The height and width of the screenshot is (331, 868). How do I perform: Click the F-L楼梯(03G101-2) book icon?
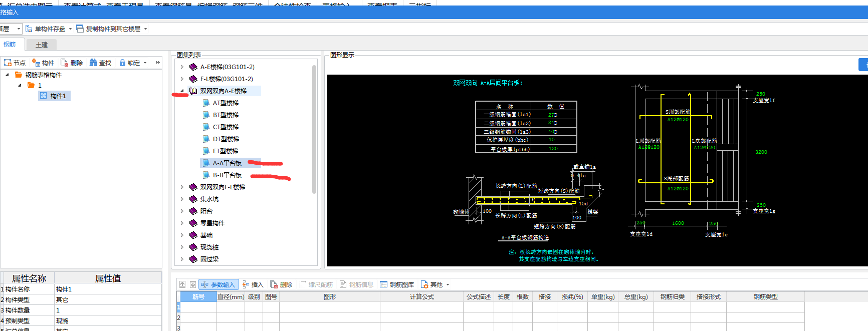[x=193, y=79]
